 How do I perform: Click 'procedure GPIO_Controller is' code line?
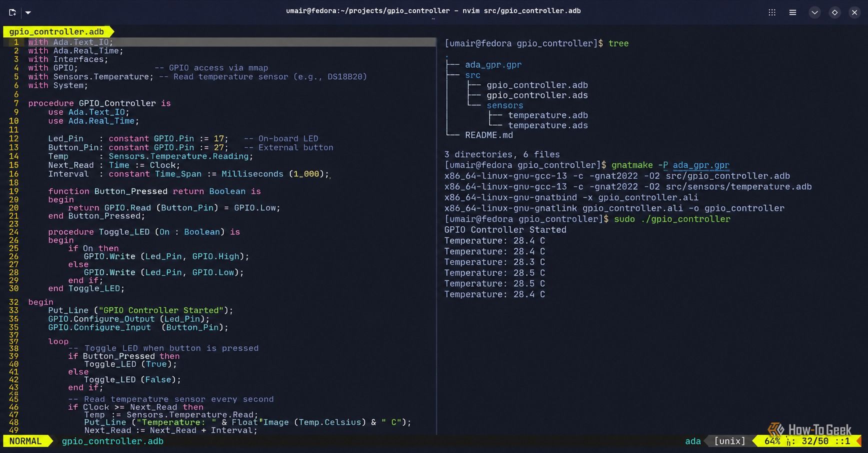pyautogui.click(x=99, y=103)
